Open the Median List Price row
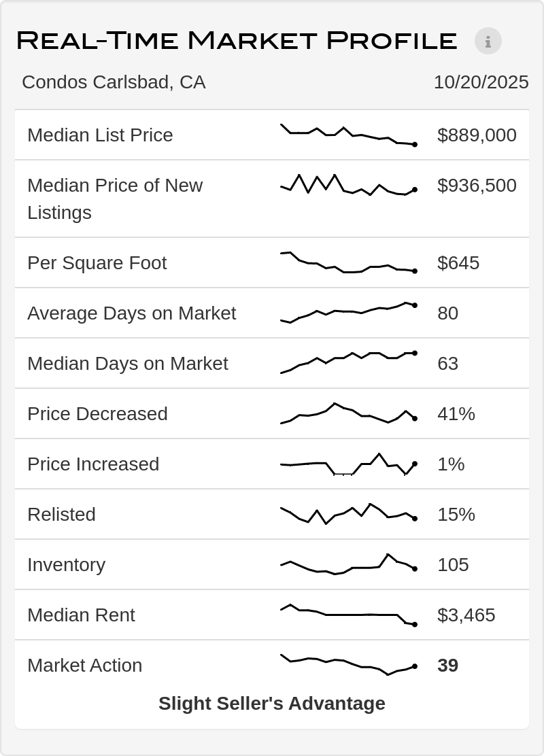The image size is (544, 756). point(100,135)
